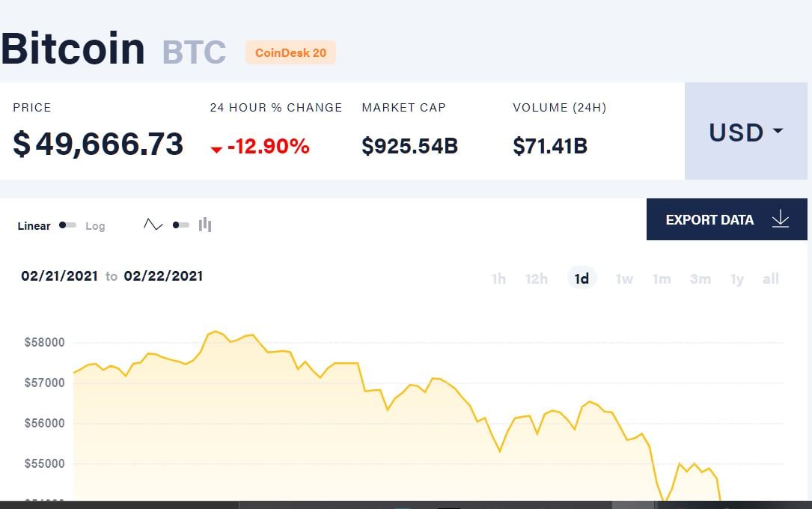Open the USD currency dropdown
The image size is (812, 509).
[x=745, y=131]
